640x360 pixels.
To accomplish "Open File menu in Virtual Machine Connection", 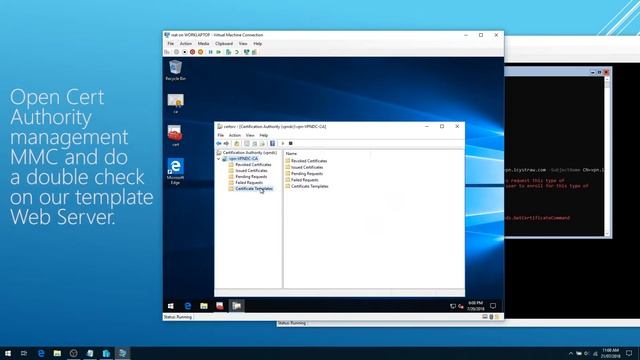I will point(171,44).
